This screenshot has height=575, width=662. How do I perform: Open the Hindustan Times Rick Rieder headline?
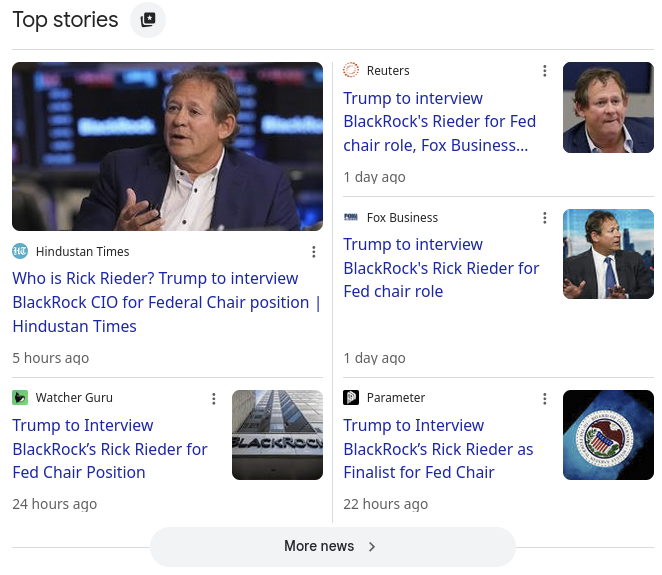coord(166,302)
